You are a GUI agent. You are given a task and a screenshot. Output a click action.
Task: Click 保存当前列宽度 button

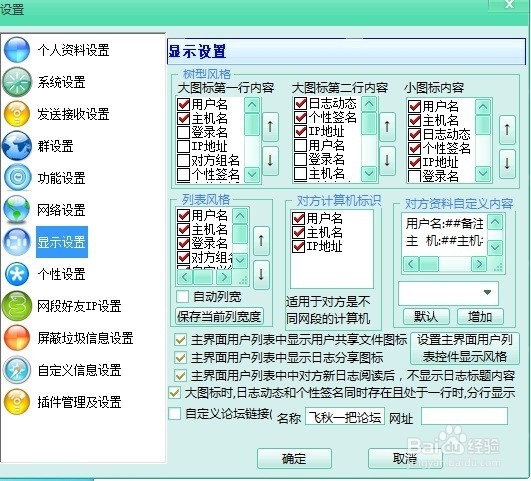pos(219,316)
